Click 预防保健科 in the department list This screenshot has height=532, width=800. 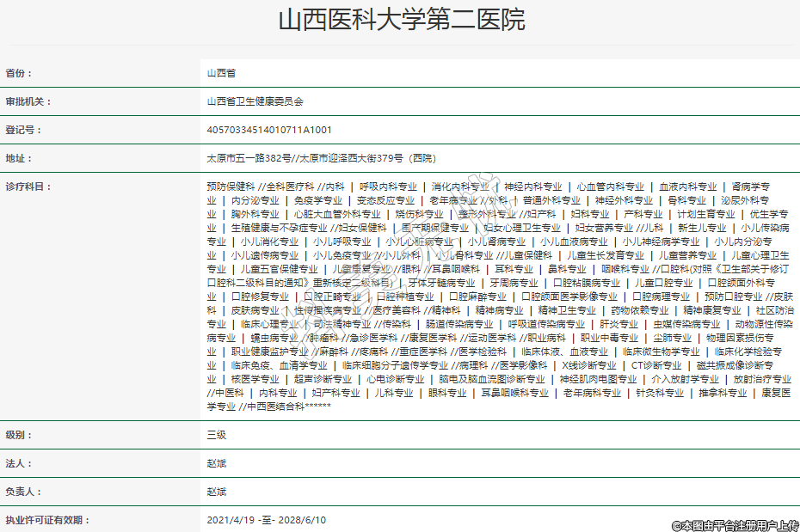(231, 187)
